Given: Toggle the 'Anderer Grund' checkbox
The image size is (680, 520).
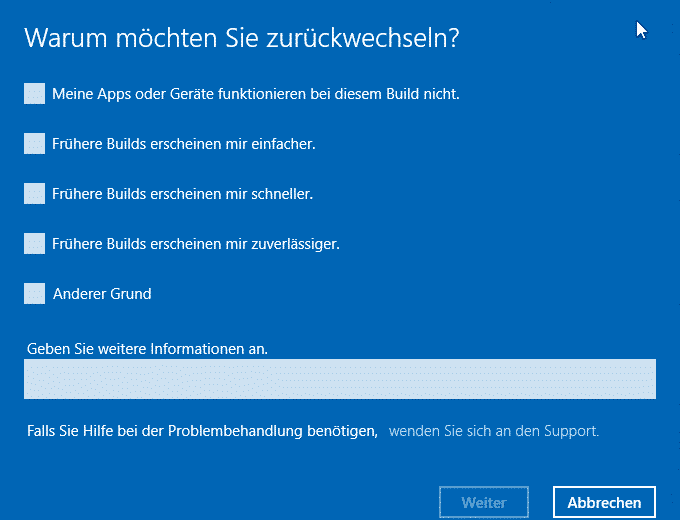Looking at the screenshot, I should pos(34,294).
